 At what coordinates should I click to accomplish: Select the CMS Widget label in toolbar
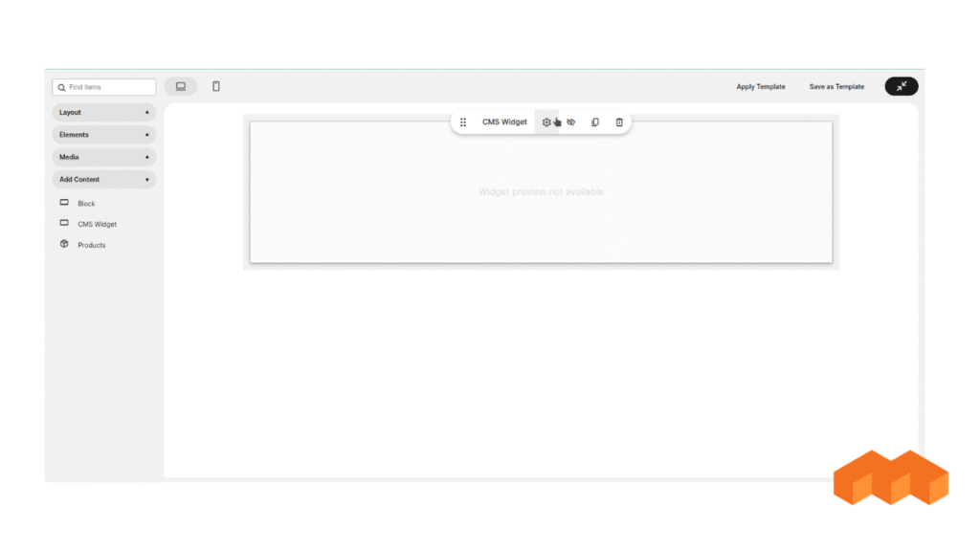point(503,121)
